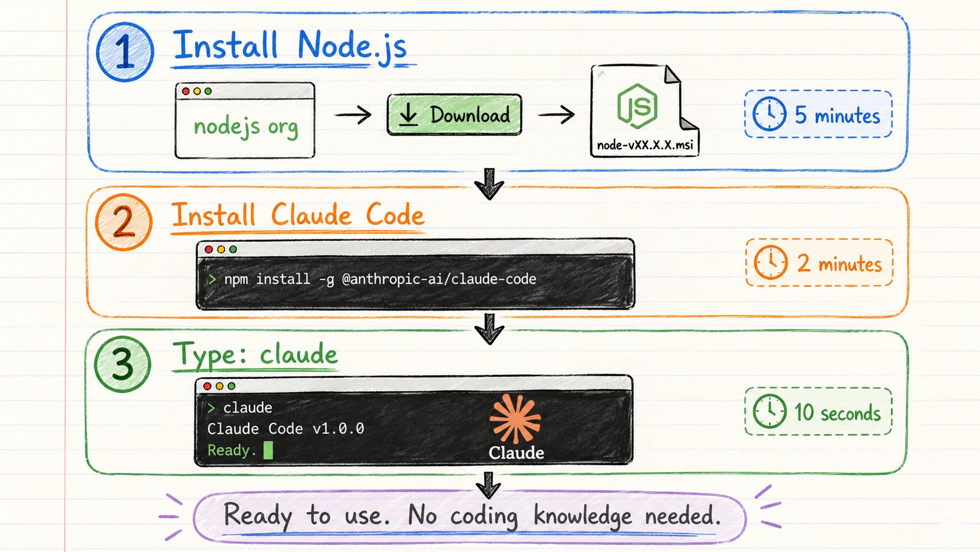Click the arrow pointing to Download button
Viewport: 980px width, 552px height.
point(353,114)
